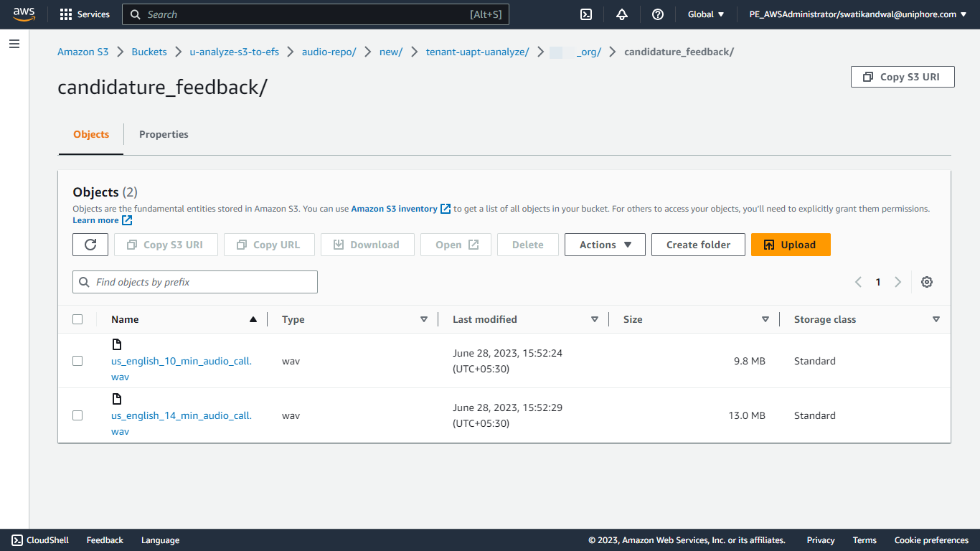Click the Download button
Image resolution: width=980 pixels, height=551 pixels.
click(367, 245)
